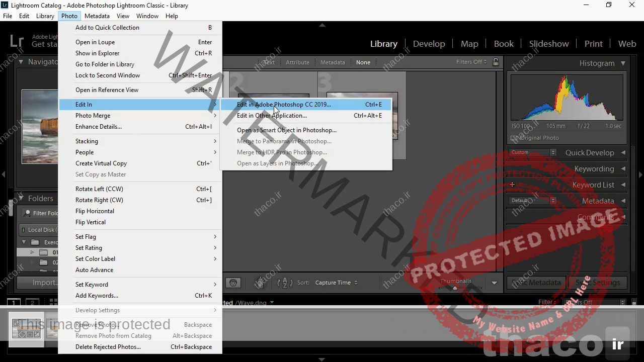644x362 pixels.
Task: Switch to the Print module
Action: point(593,44)
